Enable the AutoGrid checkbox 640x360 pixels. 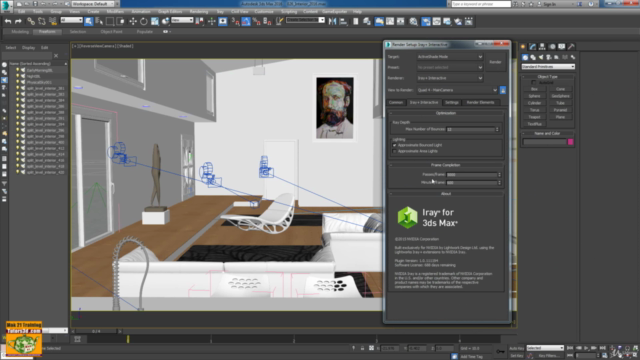534,82
